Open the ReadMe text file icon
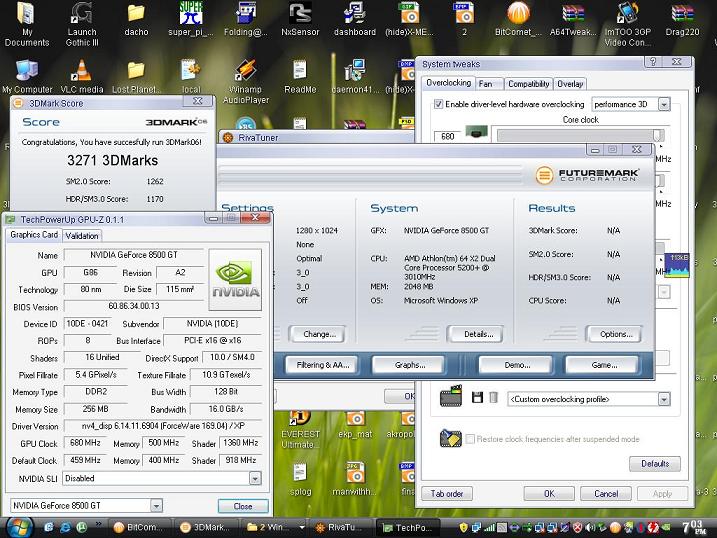 [x=300, y=76]
